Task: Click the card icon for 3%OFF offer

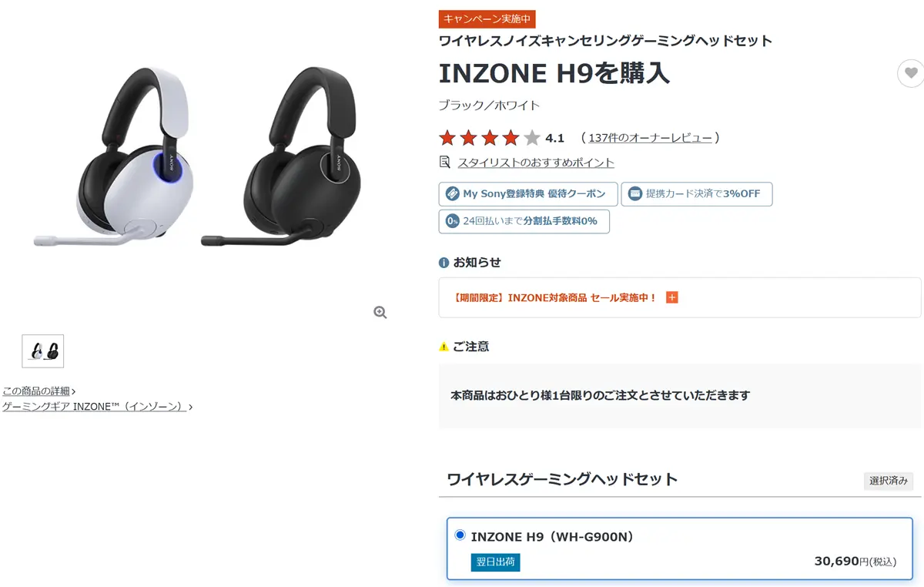Action: click(634, 193)
